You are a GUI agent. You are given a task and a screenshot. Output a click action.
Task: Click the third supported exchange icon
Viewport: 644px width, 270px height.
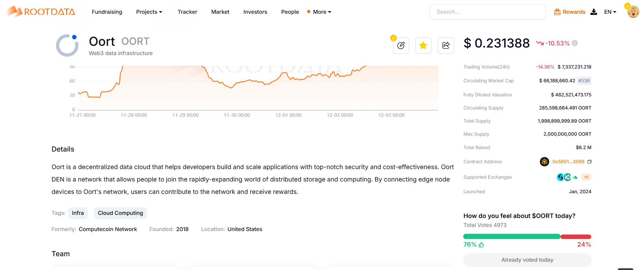[575, 177]
